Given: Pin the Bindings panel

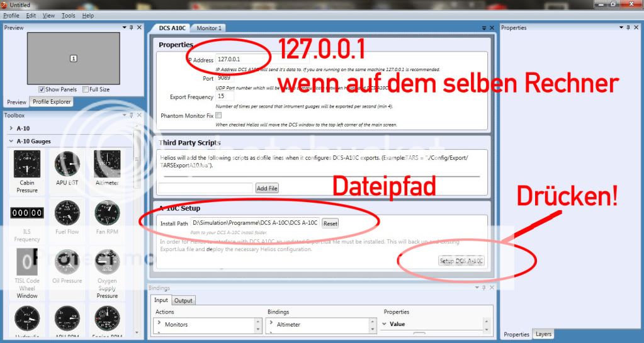Looking at the screenshot, I should 484,288.
